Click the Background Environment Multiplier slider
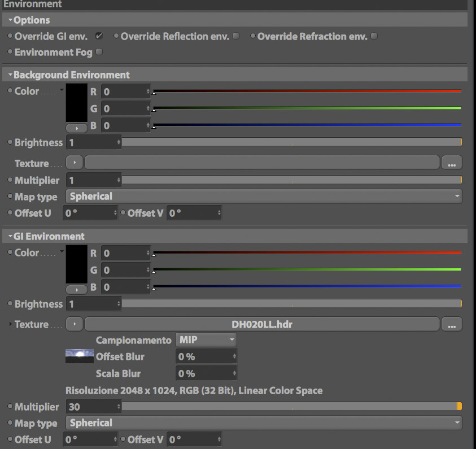 pyautogui.click(x=292, y=180)
